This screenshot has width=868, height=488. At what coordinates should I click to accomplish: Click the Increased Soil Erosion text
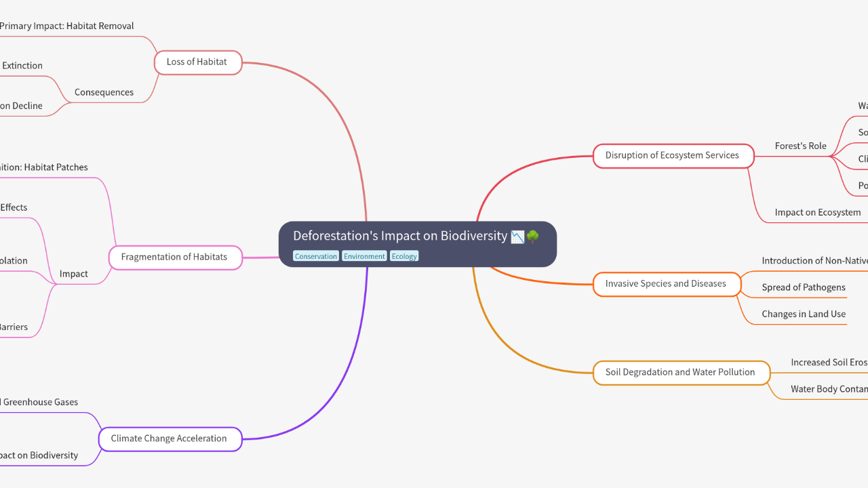(829, 363)
